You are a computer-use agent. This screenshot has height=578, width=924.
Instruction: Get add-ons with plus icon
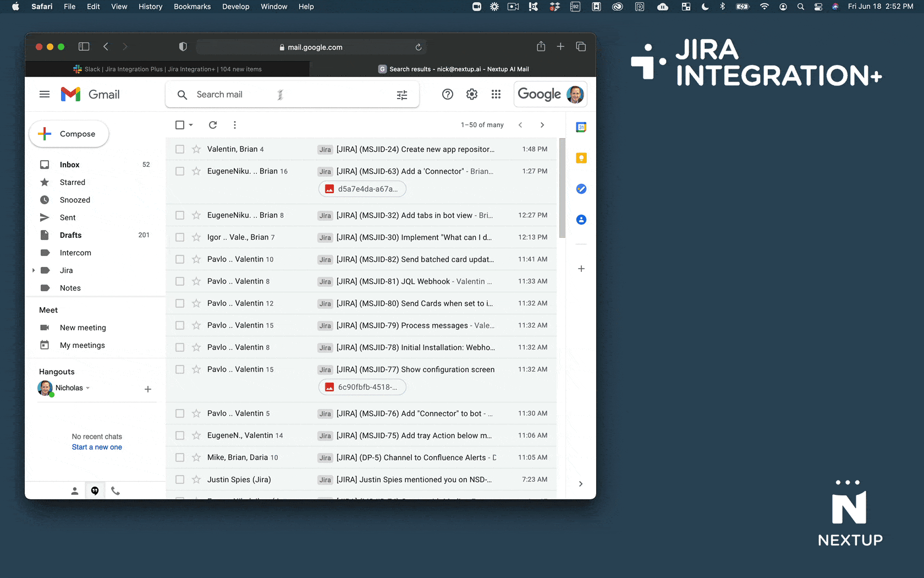pyautogui.click(x=581, y=269)
